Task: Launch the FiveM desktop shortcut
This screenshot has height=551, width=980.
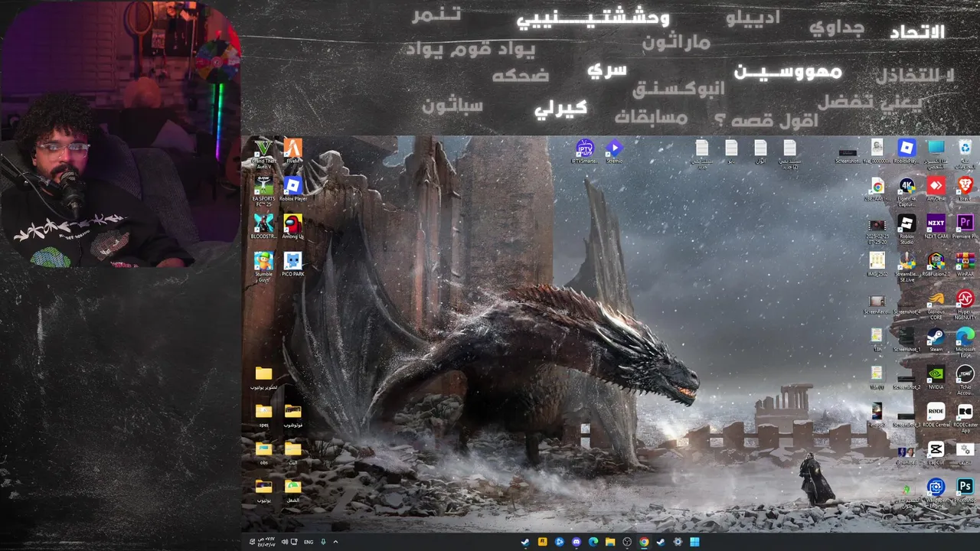Action: (x=292, y=151)
